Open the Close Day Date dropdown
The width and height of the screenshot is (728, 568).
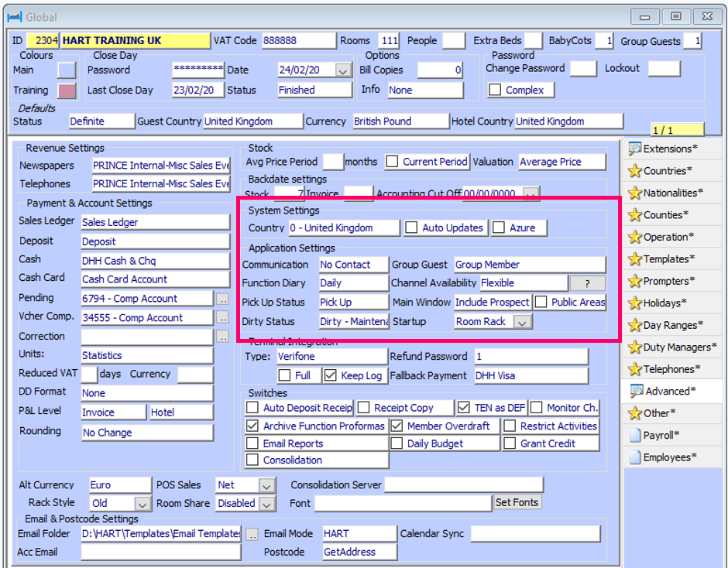tap(342, 70)
